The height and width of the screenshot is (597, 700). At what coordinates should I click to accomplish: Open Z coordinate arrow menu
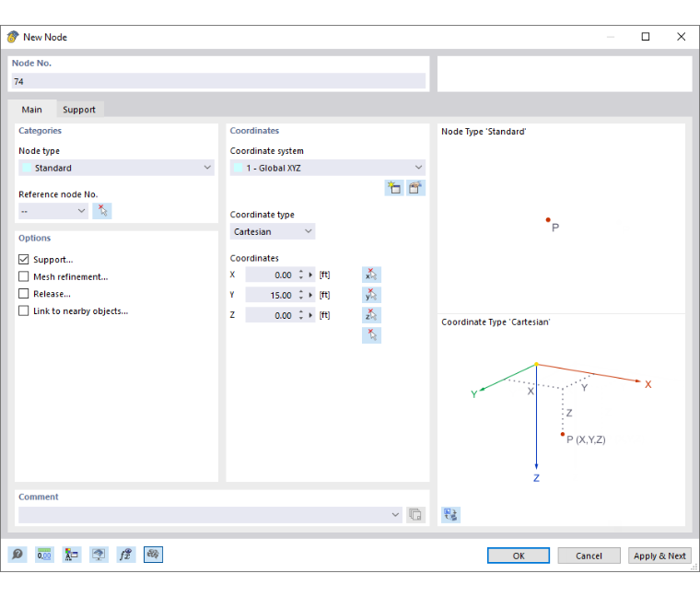tap(310, 315)
